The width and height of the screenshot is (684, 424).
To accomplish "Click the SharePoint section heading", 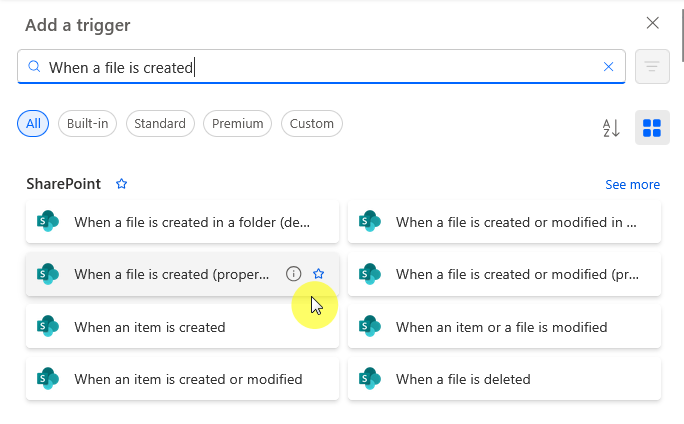I will pos(64,184).
